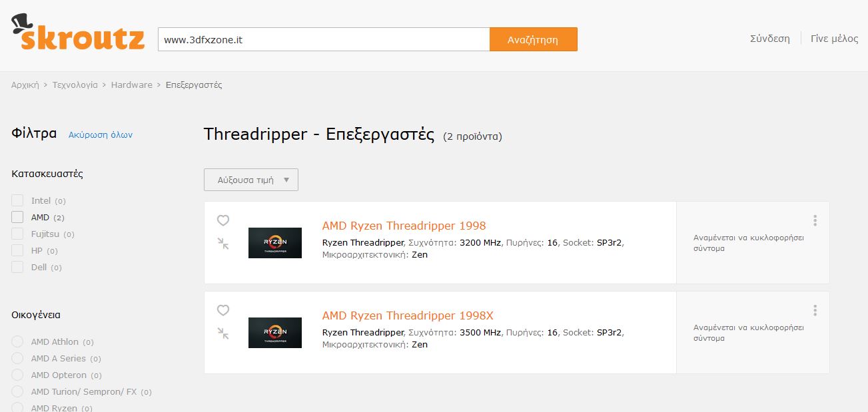The width and height of the screenshot is (868, 412).
Task: Check the Fujitsu manufacturer filter
Action: [17, 234]
